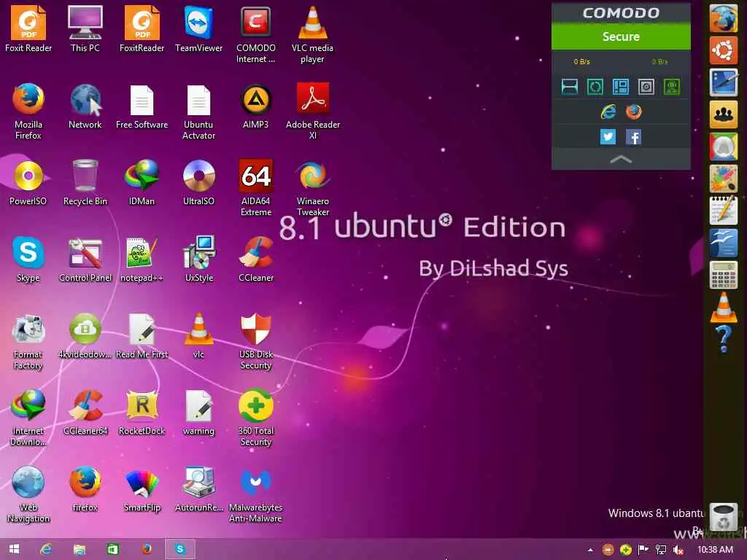Open the Twitter link in COMODO widget

coord(608,137)
